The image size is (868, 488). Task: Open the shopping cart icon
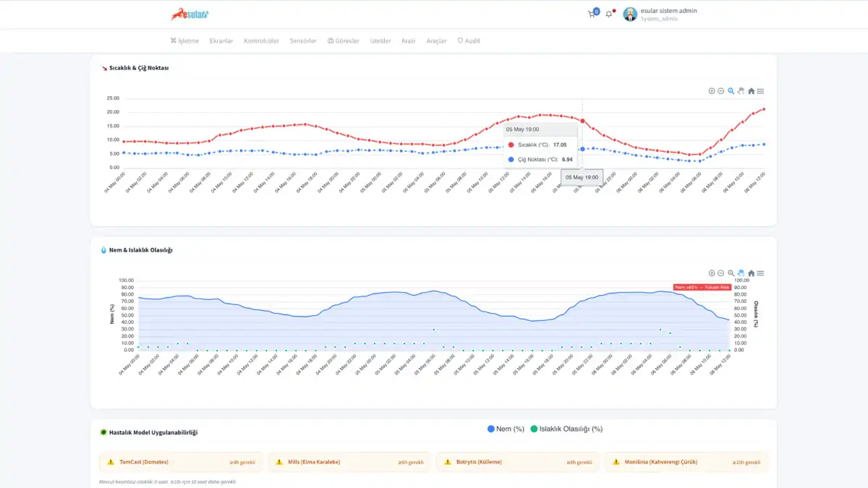592,14
